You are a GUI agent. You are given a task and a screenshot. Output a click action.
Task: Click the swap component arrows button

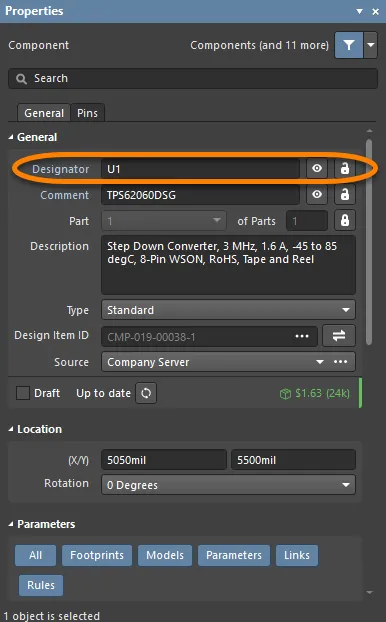[339, 336]
